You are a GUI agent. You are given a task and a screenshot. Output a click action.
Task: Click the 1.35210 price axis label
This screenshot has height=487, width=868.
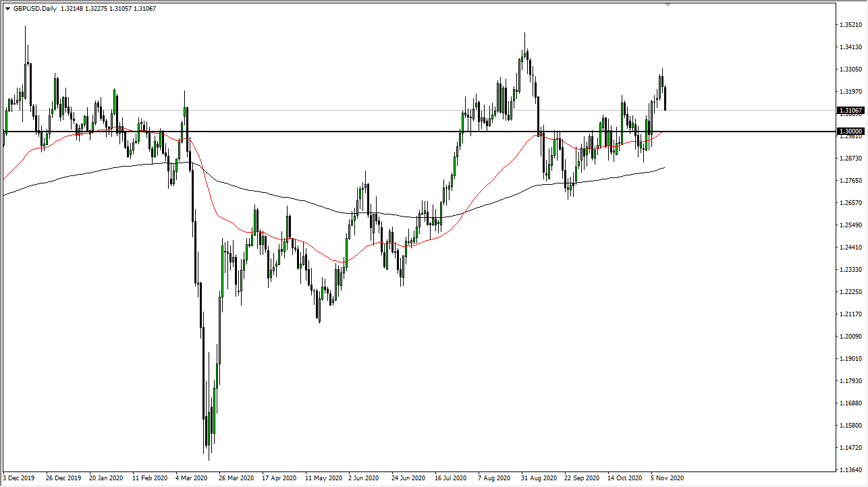[849, 23]
